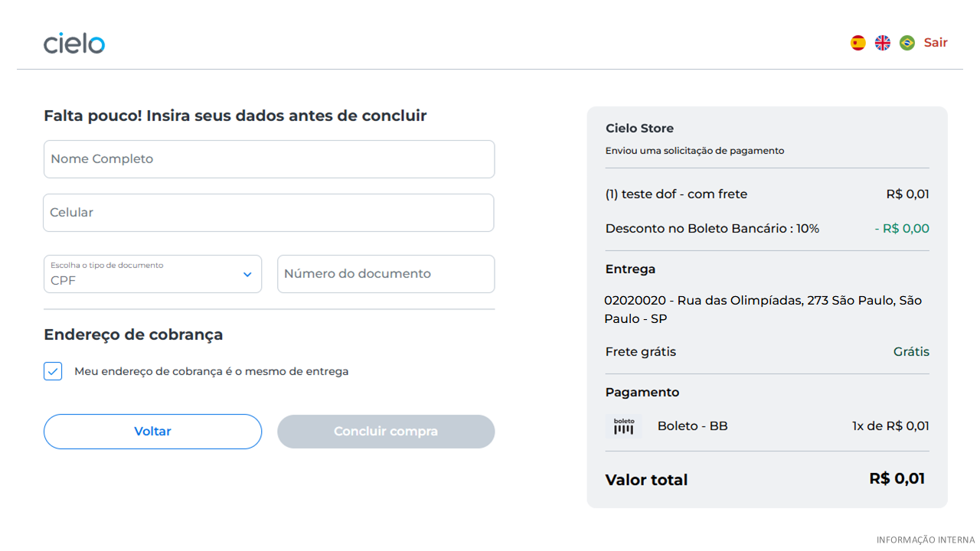Switch language to Spanish flag
This screenshot has height=551, width=980.
(x=857, y=43)
